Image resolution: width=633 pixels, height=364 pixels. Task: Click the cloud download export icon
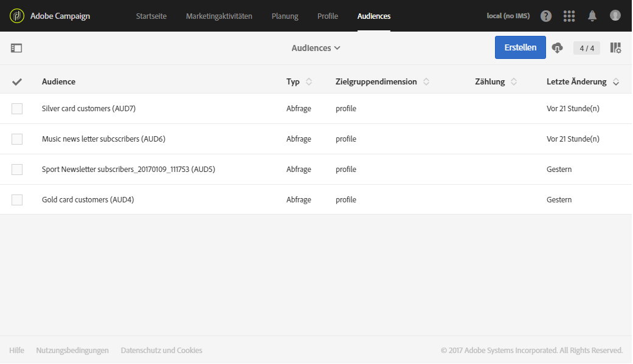(x=558, y=48)
